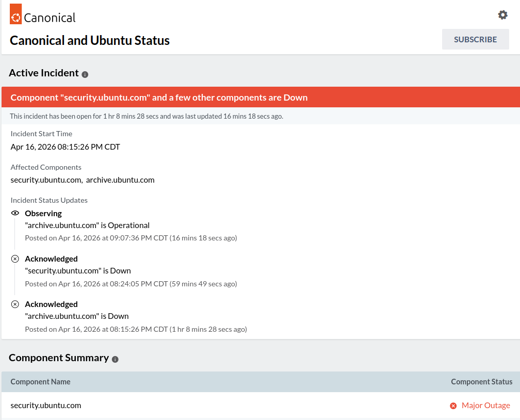This screenshot has width=520, height=420.
Task: Select "security.ubuntu.com" is Down text
Action: (78, 271)
